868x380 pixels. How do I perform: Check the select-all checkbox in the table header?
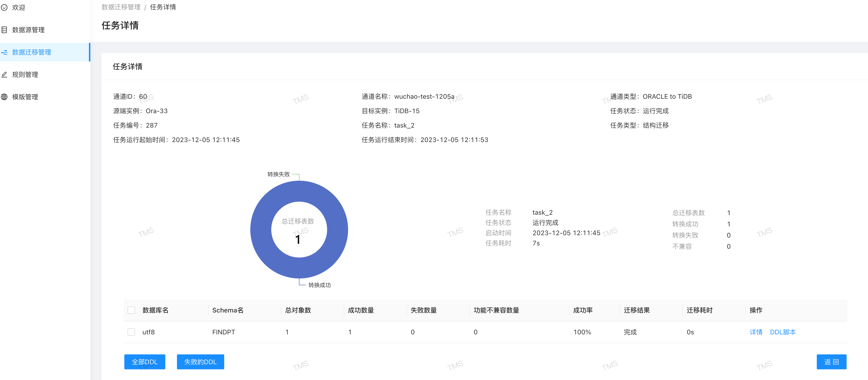(x=131, y=310)
